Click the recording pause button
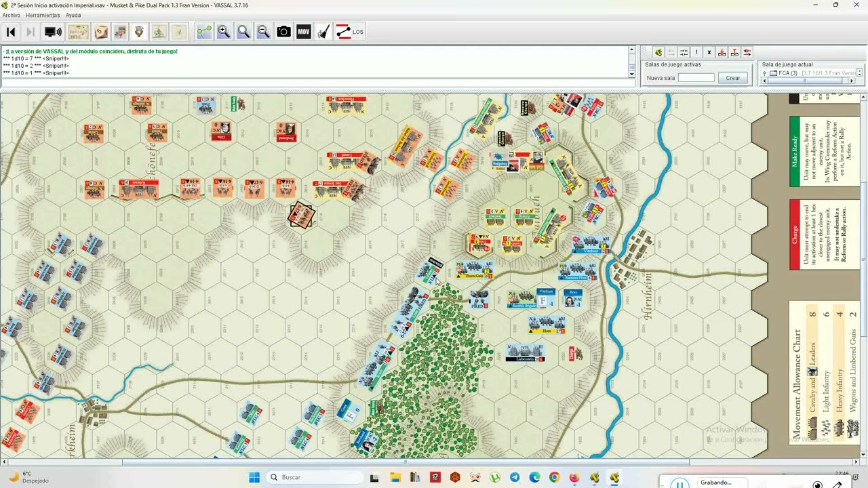The image size is (868, 488). point(679,483)
